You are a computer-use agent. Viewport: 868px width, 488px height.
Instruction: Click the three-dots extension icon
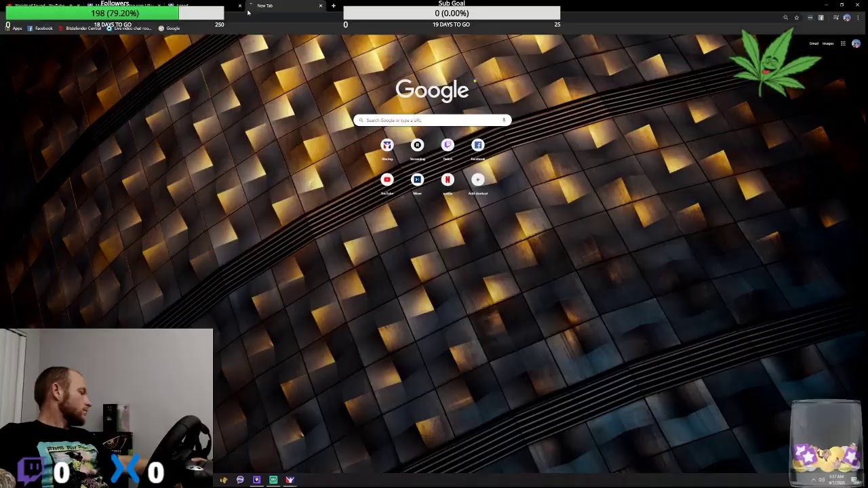[x=810, y=18]
